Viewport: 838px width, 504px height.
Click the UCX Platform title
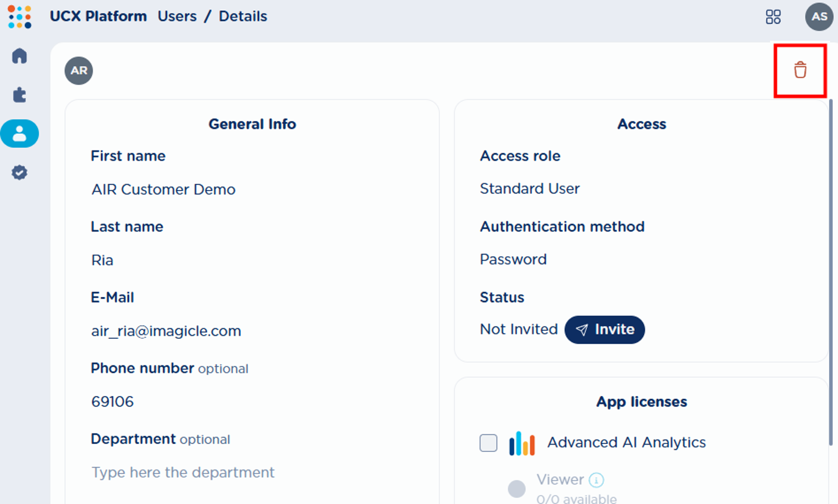click(98, 16)
